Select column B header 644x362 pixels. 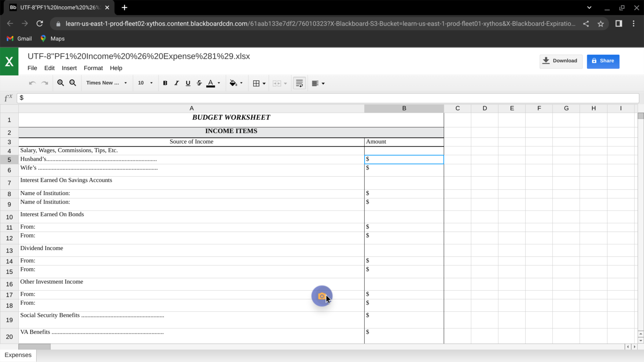point(404,108)
